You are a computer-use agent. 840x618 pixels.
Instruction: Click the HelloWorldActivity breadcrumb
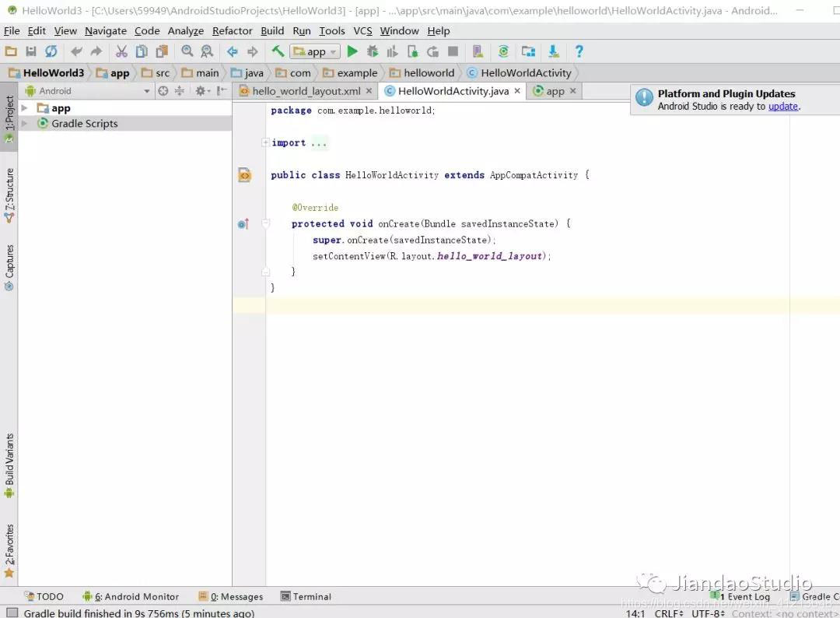click(519, 73)
